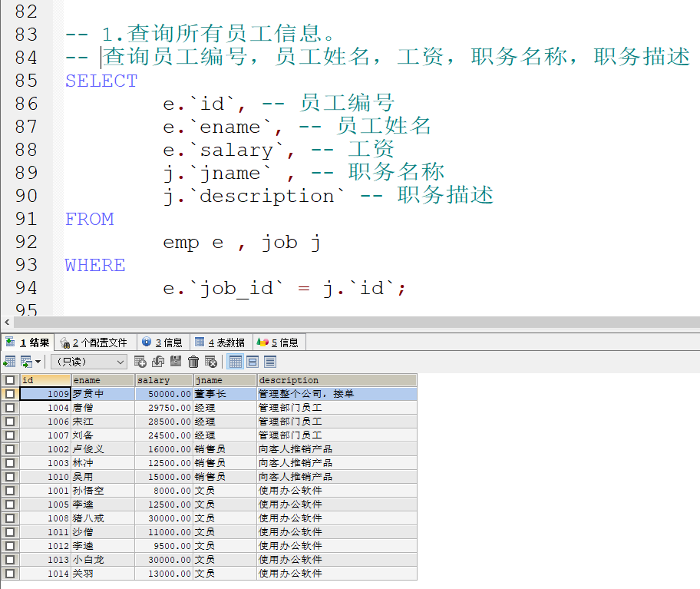Image resolution: width=700 pixels, height=589 pixels.
Task: Click the cancel changes icon
Action: pyautogui.click(x=210, y=362)
